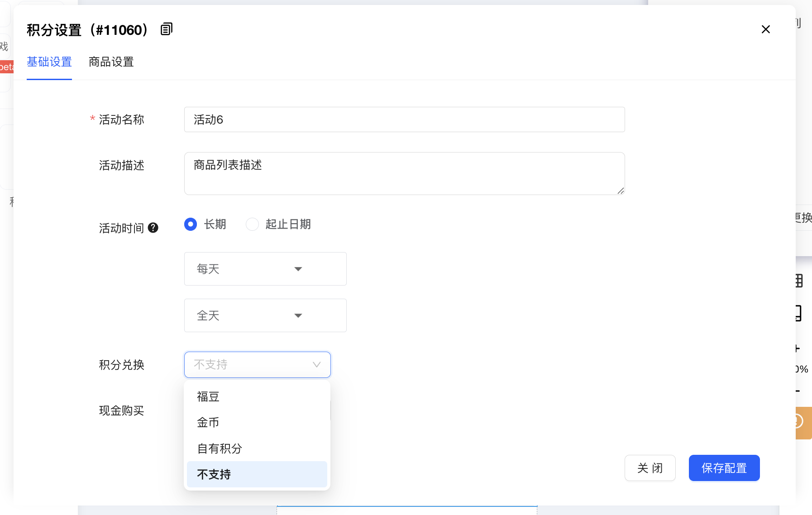Click the copy icon beside the #11060 title
The image size is (812, 515).
pos(167,29)
